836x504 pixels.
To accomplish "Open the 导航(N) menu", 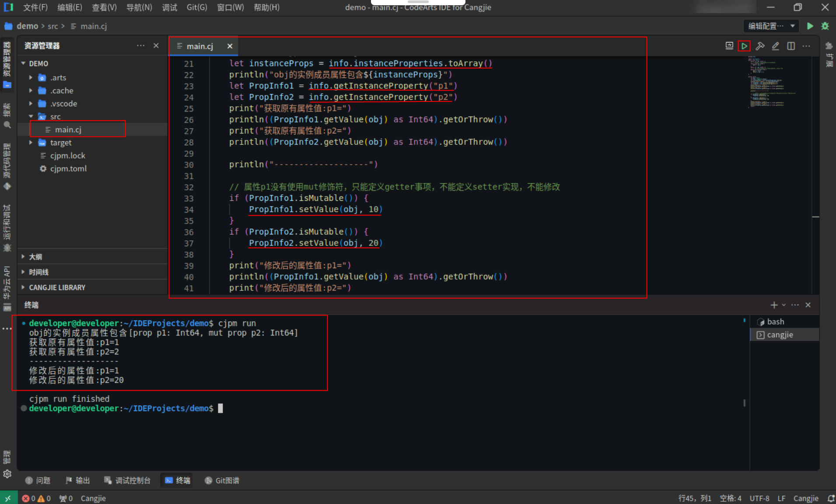I will tap(139, 7).
